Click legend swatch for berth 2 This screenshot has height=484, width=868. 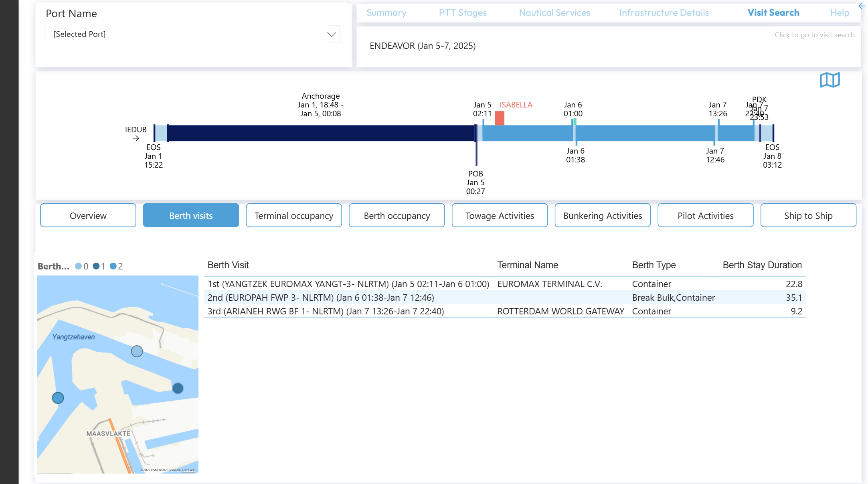point(113,266)
